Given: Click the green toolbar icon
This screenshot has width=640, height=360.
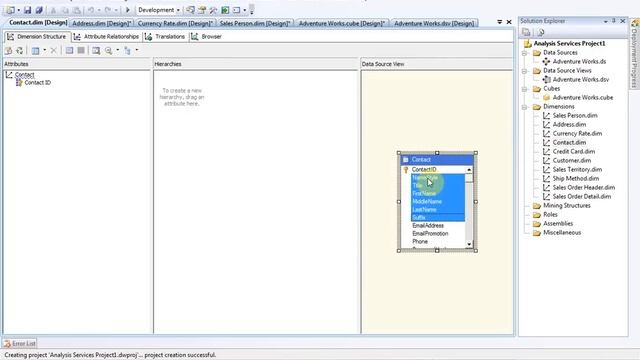Looking at the screenshot, I should (225, 10).
